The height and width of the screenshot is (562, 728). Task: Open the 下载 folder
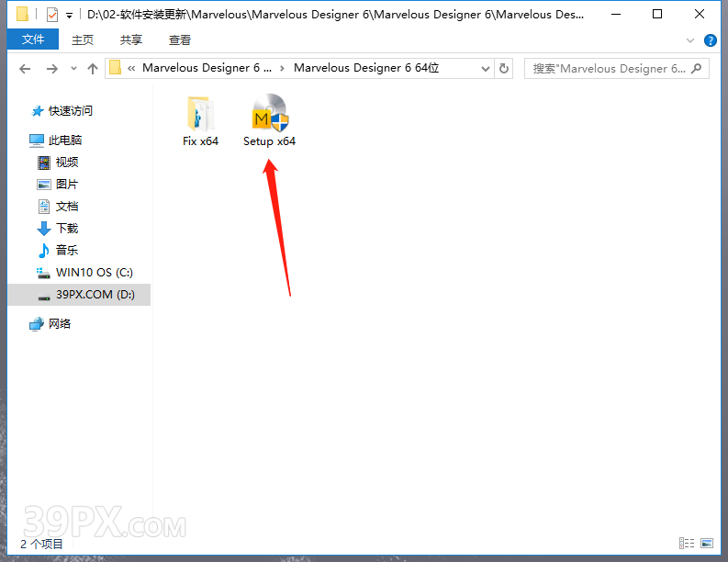58,228
